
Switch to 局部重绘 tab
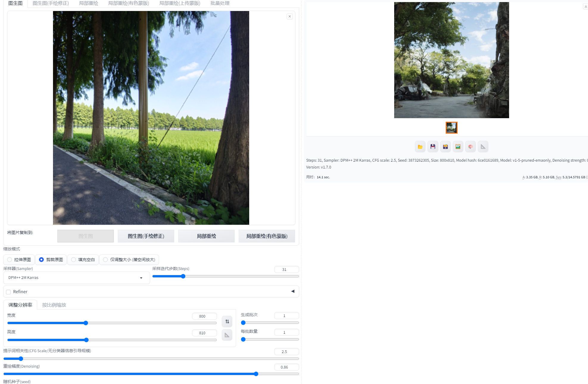(88, 3)
